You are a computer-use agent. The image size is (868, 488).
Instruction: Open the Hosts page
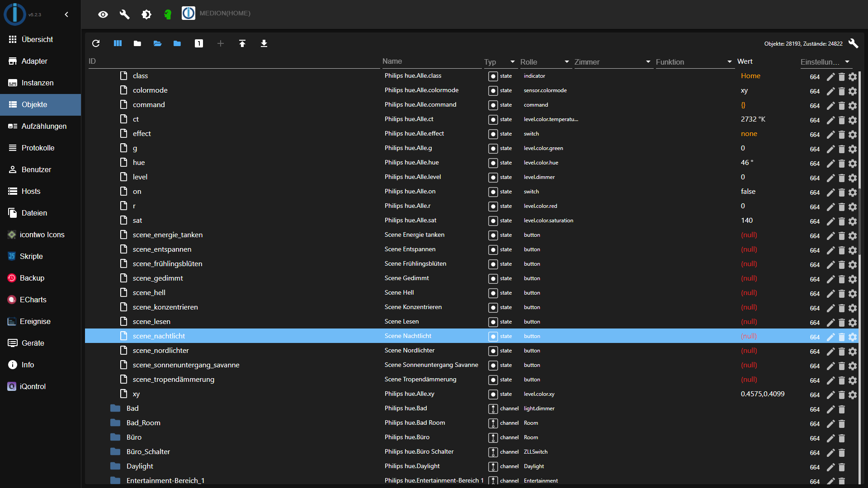click(x=40, y=191)
